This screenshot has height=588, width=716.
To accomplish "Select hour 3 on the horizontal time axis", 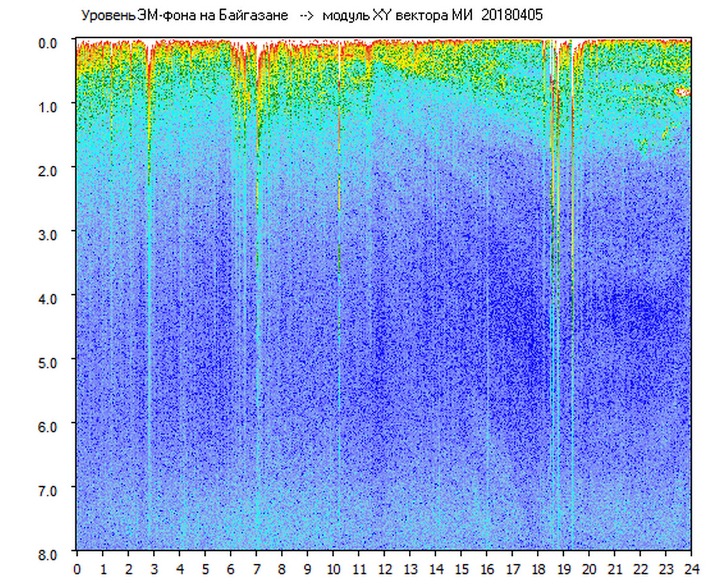I will [x=154, y=570].
